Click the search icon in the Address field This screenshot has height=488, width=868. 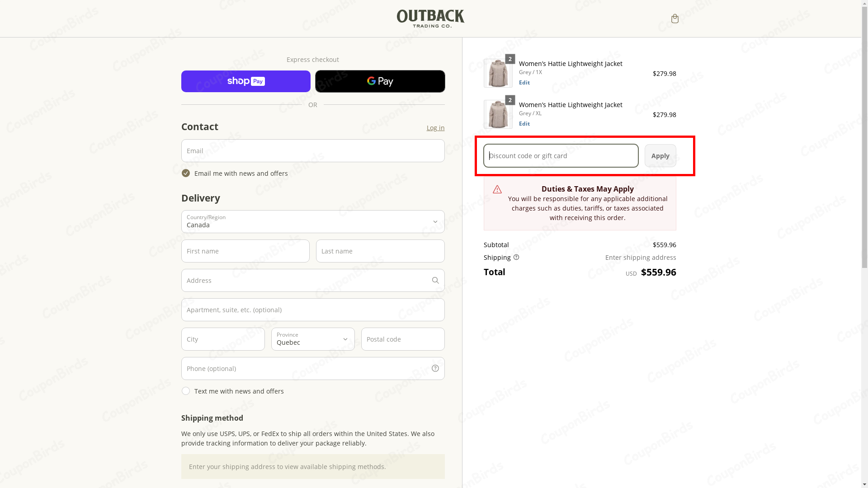point(435,280)
